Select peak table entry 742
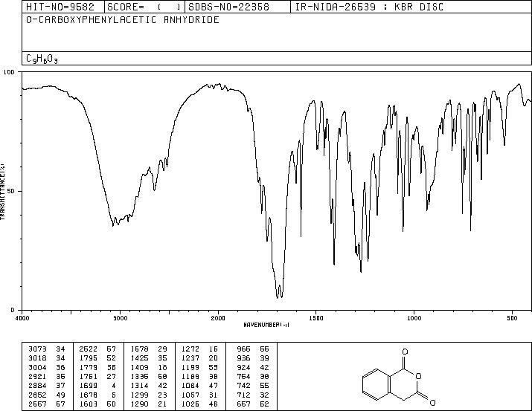The height and width of the screenshot is (411, 532). (243, 386)
